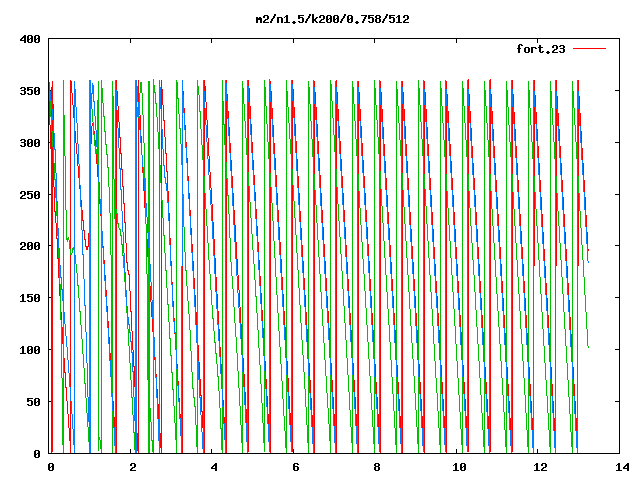Image resolution: width=640 pixels, height=480 pixels.
Task: Click x-axis label 14
Action: click(622, 467)
